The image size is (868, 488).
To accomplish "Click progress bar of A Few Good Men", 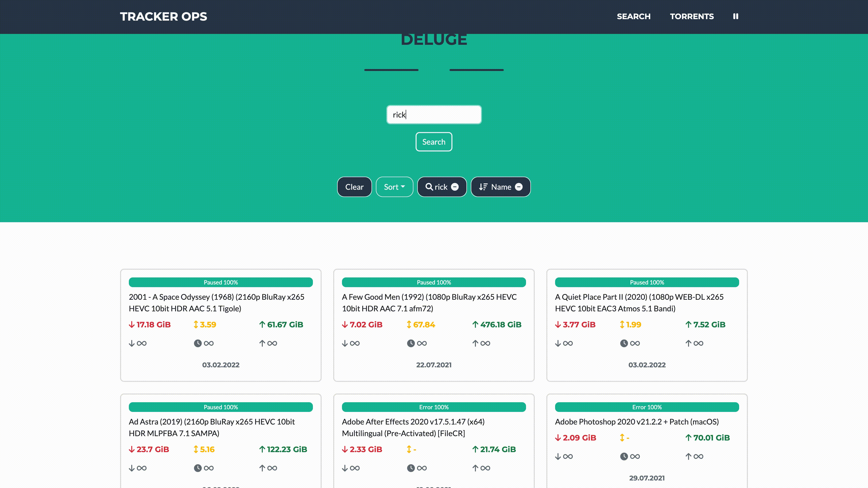I will click(x=434, y=282).
